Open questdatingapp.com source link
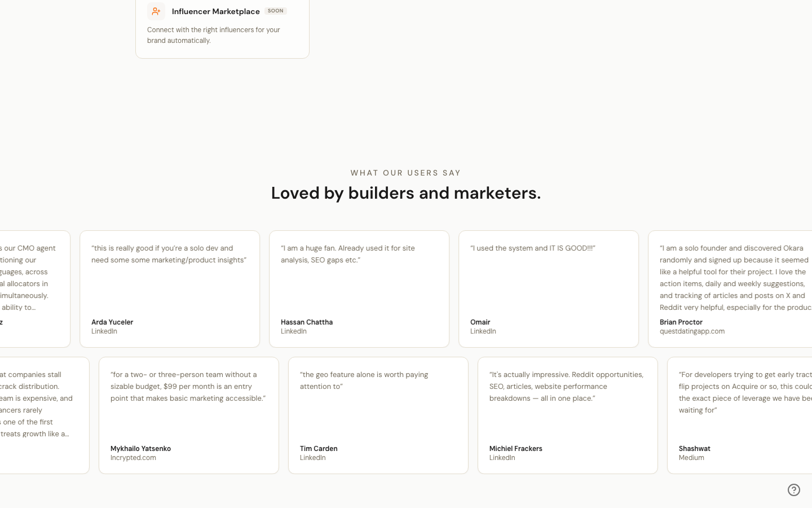The image size is (812, 508). pos(692,331)
